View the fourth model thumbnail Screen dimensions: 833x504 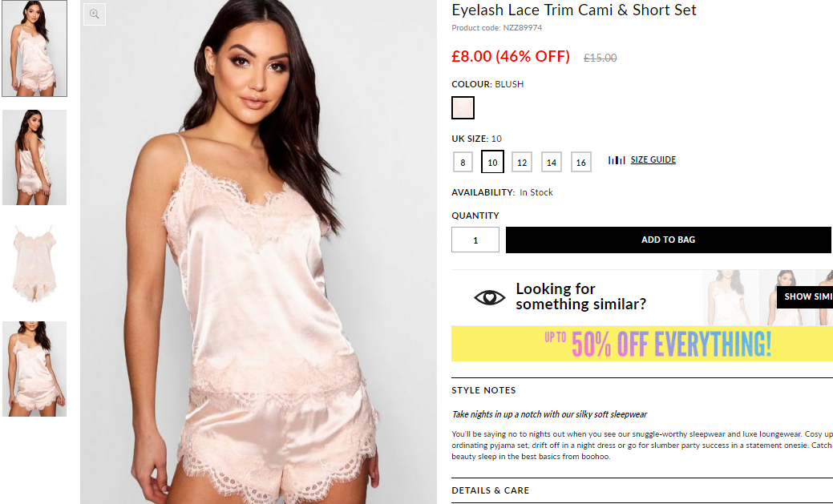tap(34, 369)
